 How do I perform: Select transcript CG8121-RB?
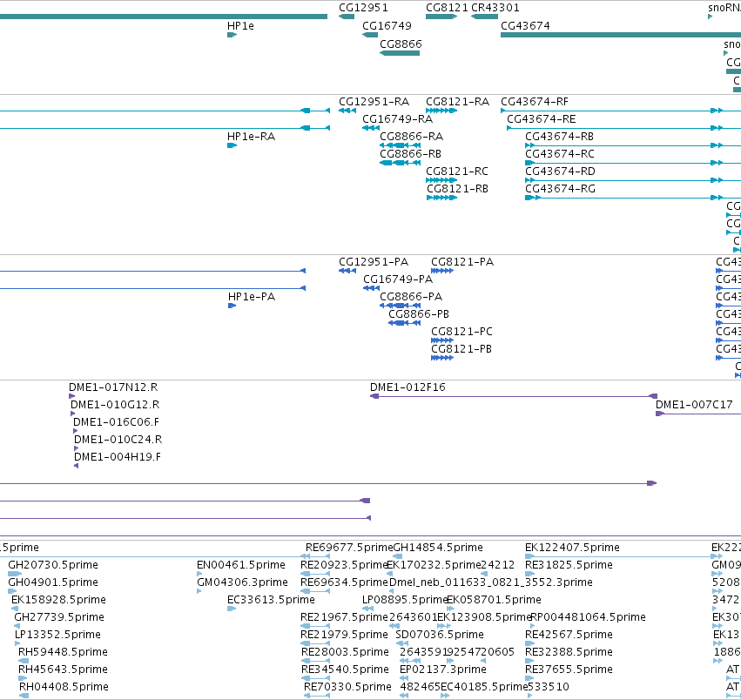pos(457,189)
